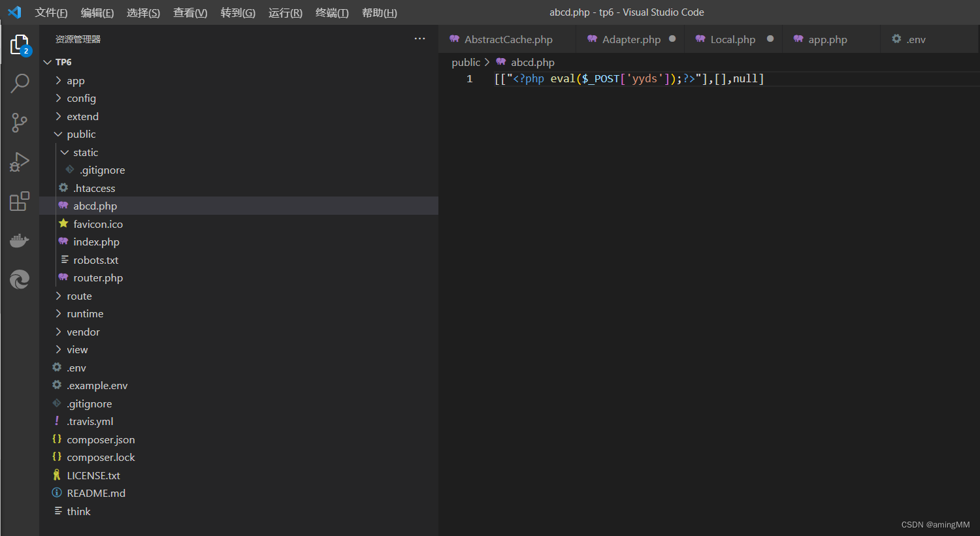The height and width of the screenshot is (536, 980).
Task: Click PHP icon on app.php tab
Action: 798,39
